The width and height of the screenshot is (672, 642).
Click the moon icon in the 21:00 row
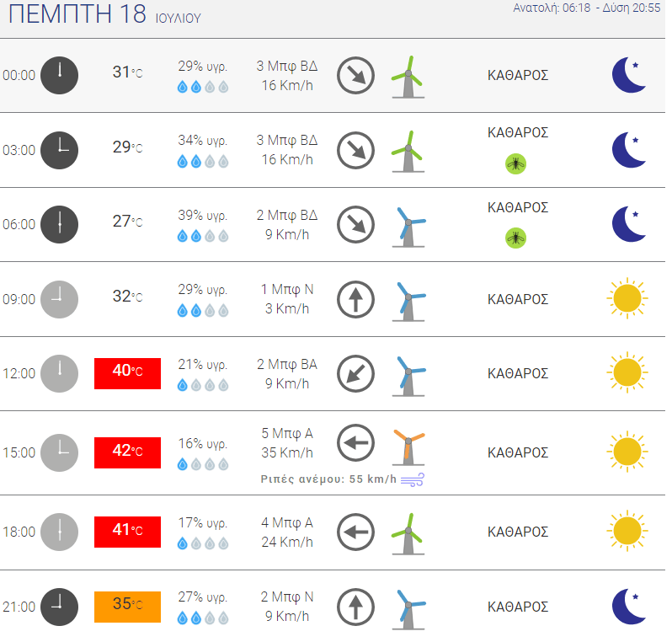coord(629,607)
